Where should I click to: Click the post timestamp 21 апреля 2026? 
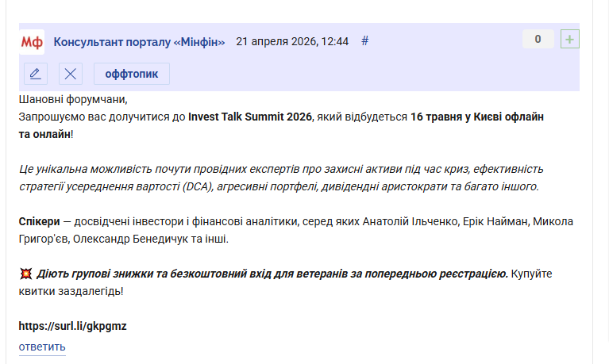pyautogui.click(x=292, y=41)
